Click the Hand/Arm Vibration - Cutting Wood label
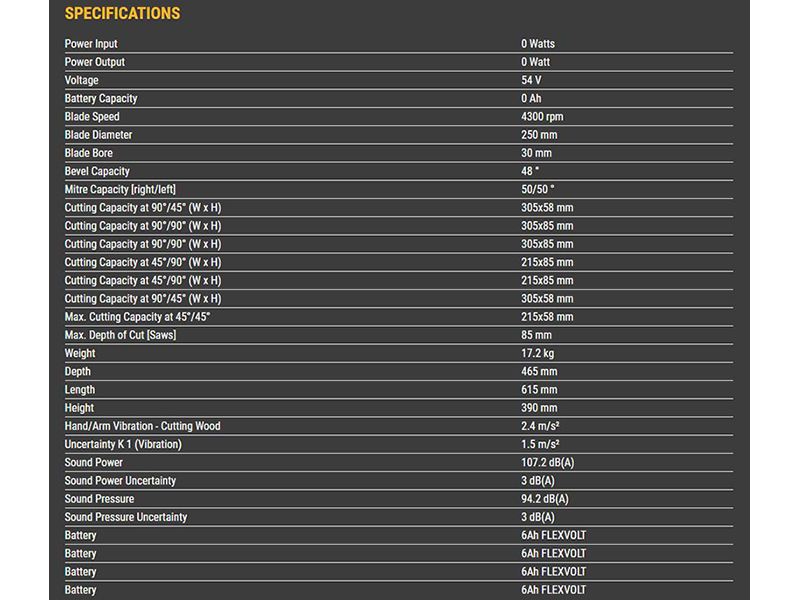This screenshot has height=600, width=800. 142,426
